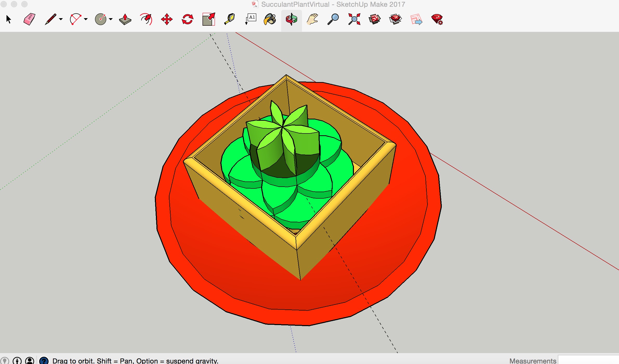This screenshot has height=364, width=619.
Task: Open the 3D Warehouse
Action: 374,19
